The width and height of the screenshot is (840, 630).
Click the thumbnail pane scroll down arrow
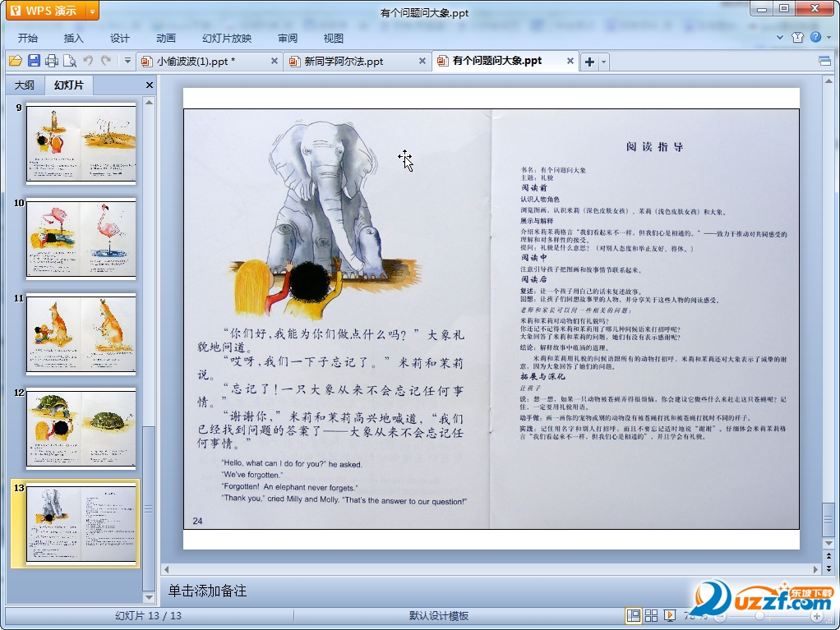(x=150, y=597)
